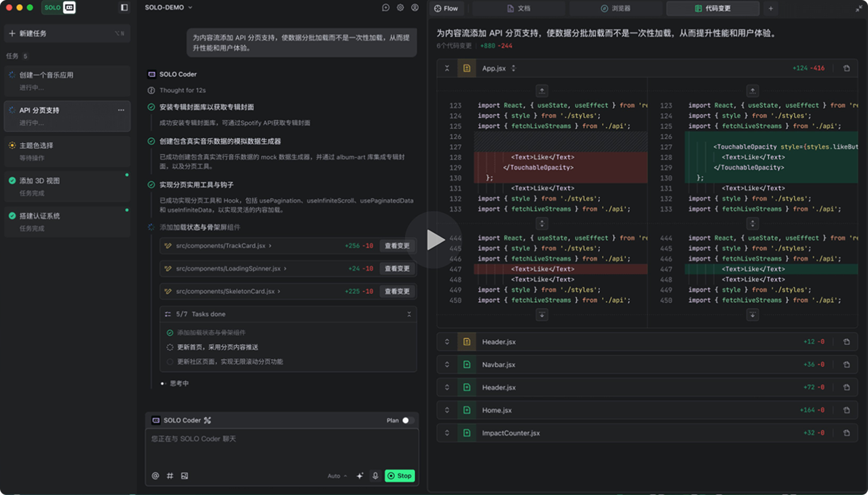Click the chat message input field
The image size is (868, 495).
[282, 449]
